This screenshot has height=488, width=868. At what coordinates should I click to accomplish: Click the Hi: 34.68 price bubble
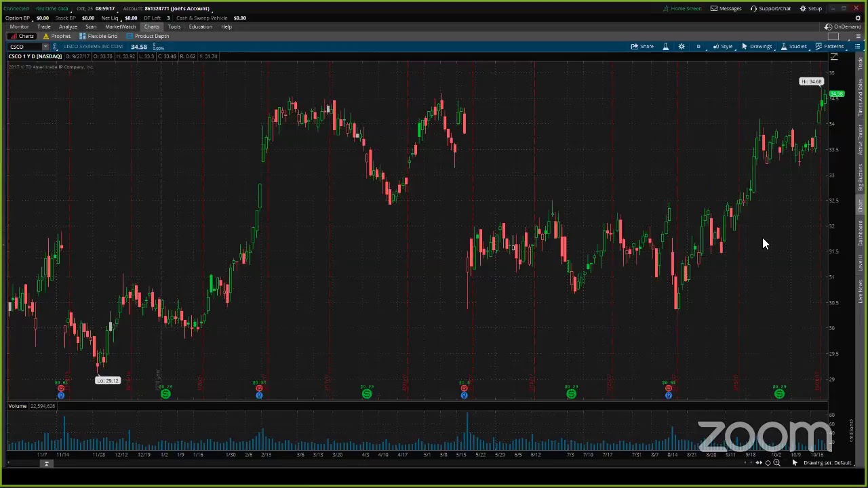[811, 82]
